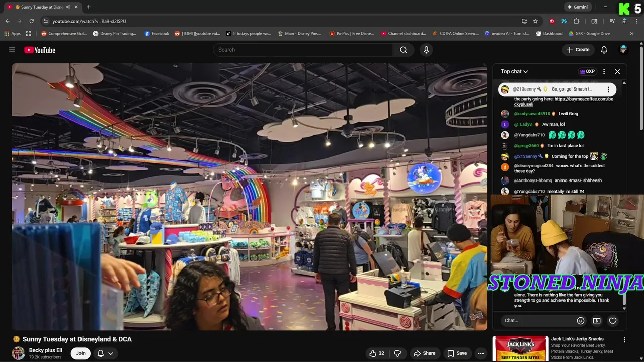Save video to playlist
The image size is (644, 362).
pyautogui.click(x=457, y=353)
